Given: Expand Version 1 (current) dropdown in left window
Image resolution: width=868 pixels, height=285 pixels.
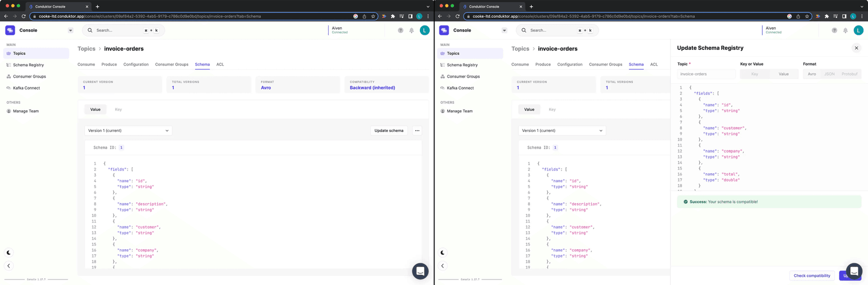Looking at the screenshot, I should click(x=128, y=131).
